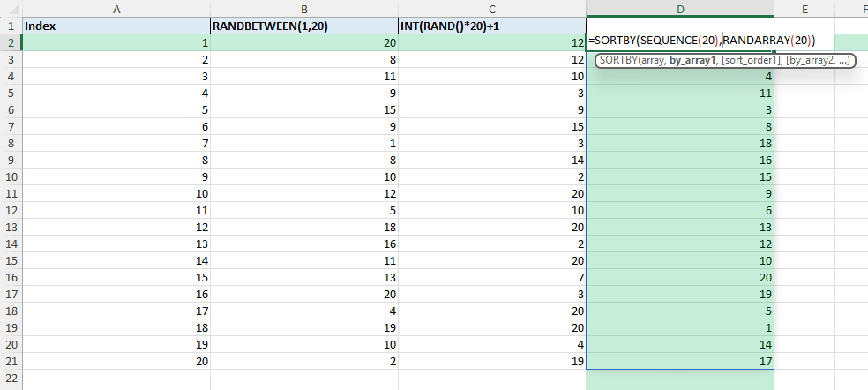This screenshot has height=390, width=868.
Task: Select cell D12 showing 6
Action: [x=680, y=211]
